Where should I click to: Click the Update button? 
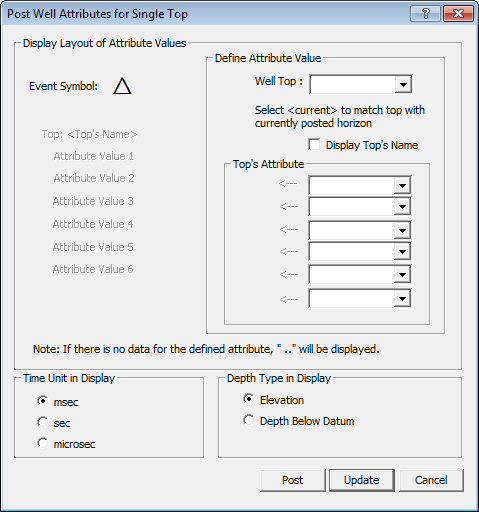click(362, 480)
